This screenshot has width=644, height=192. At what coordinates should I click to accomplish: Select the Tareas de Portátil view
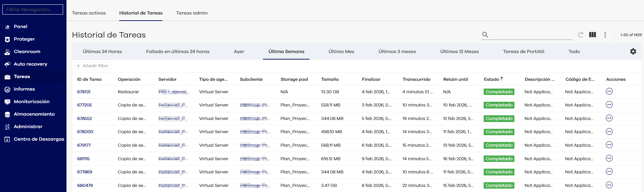click(x=524, y=51)
